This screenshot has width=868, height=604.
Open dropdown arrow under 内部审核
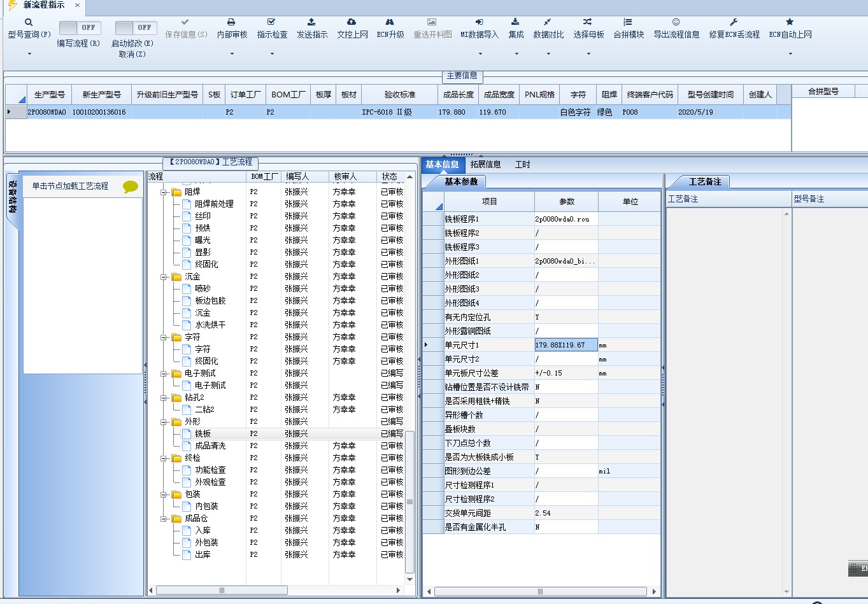(232, 54)
